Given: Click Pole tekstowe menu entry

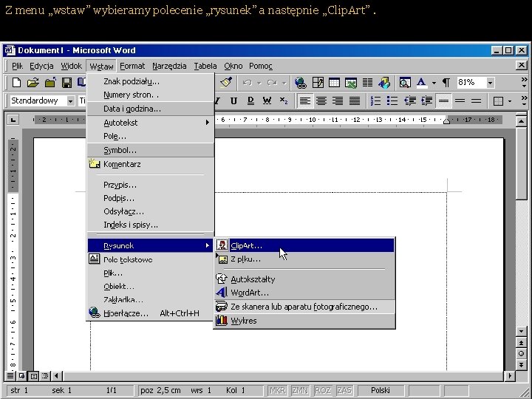Looking at the screenshot, I should (x=151, y=259).
